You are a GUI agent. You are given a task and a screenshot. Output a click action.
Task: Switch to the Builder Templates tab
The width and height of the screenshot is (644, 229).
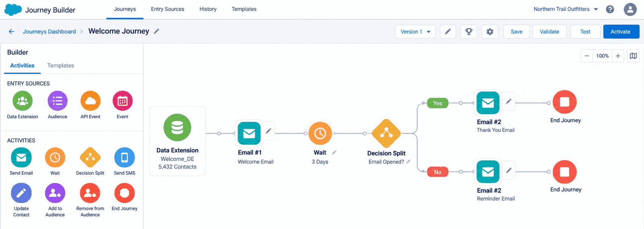click(60, 66)
